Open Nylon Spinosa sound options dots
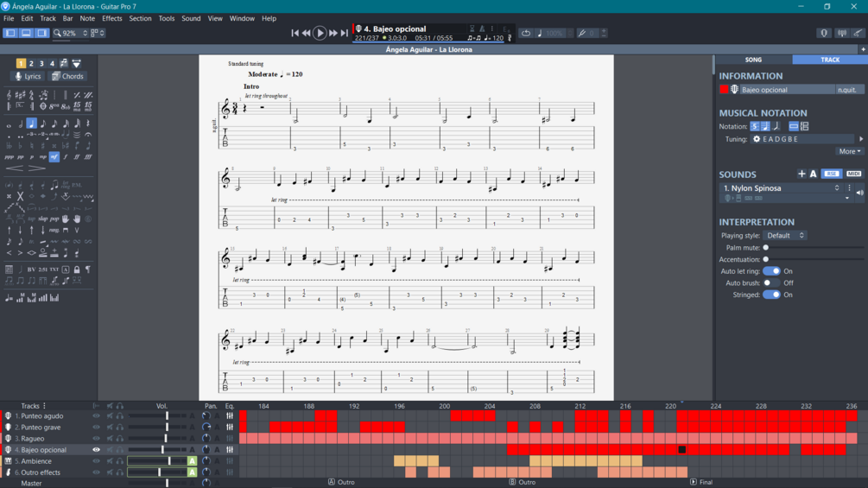868x488 pixels. pos(849,188)
